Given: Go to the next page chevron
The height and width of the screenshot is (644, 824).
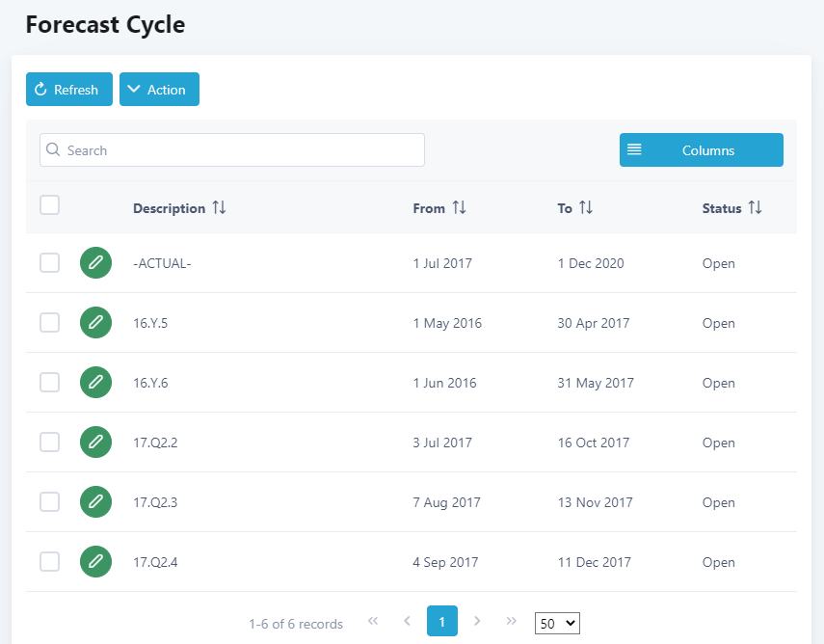Looking at the screenshot, I should tap(477, 622).
